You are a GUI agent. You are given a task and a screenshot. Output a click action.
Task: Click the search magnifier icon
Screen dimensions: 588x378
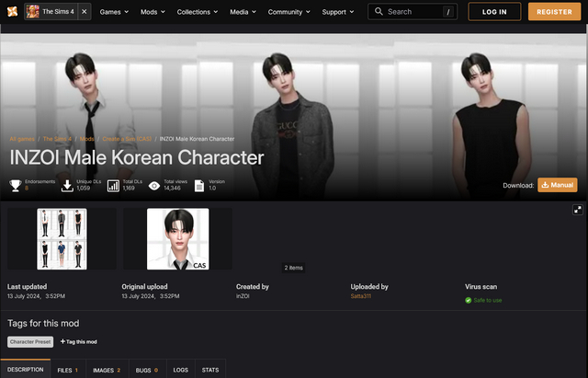click(x=379, y=12)
